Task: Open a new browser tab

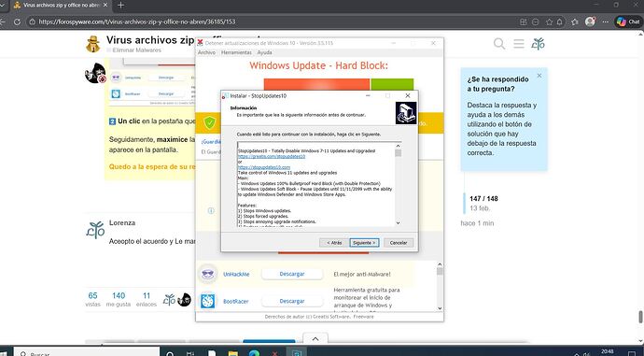Action: pos(120,6)
